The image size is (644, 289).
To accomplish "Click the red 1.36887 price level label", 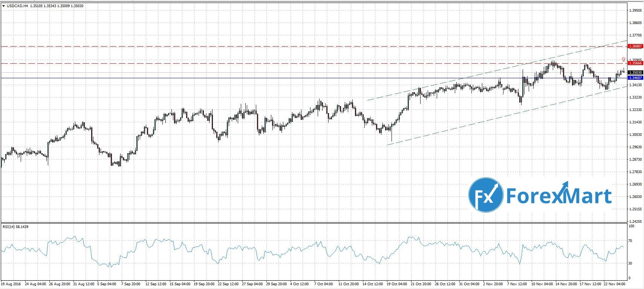I will pos(636,46).
